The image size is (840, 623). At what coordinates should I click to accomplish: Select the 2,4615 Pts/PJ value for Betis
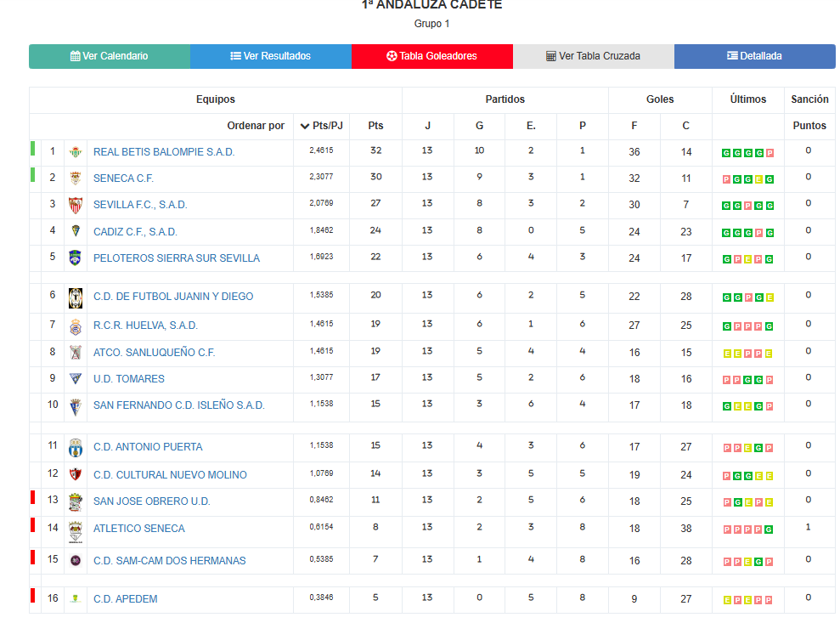click(x=321, y=150)
